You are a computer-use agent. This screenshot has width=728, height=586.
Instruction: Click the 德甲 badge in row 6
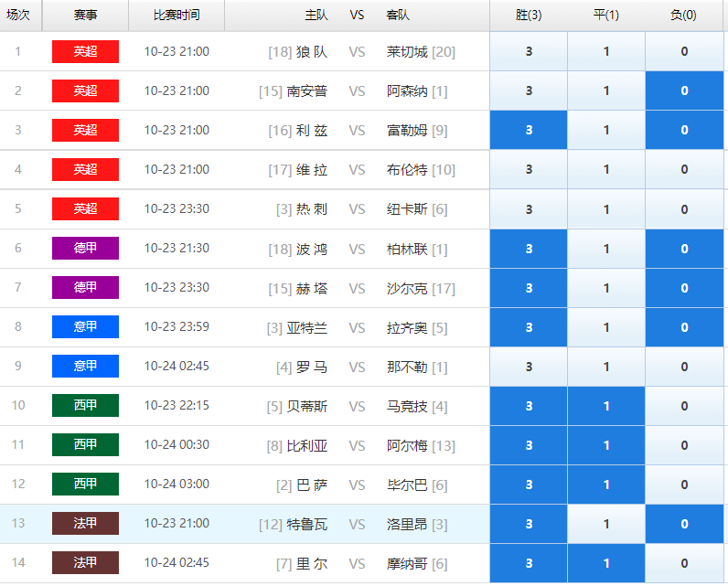click(85, 249)
